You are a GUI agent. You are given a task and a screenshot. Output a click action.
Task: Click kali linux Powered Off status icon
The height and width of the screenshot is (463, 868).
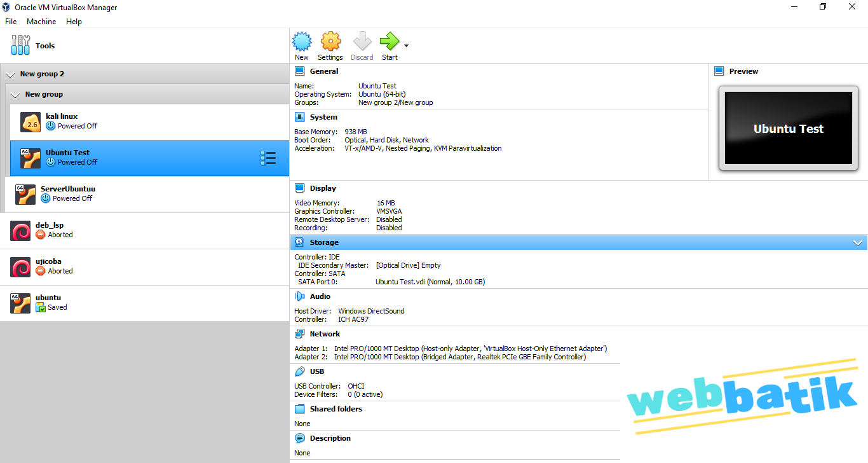point(51,126)
